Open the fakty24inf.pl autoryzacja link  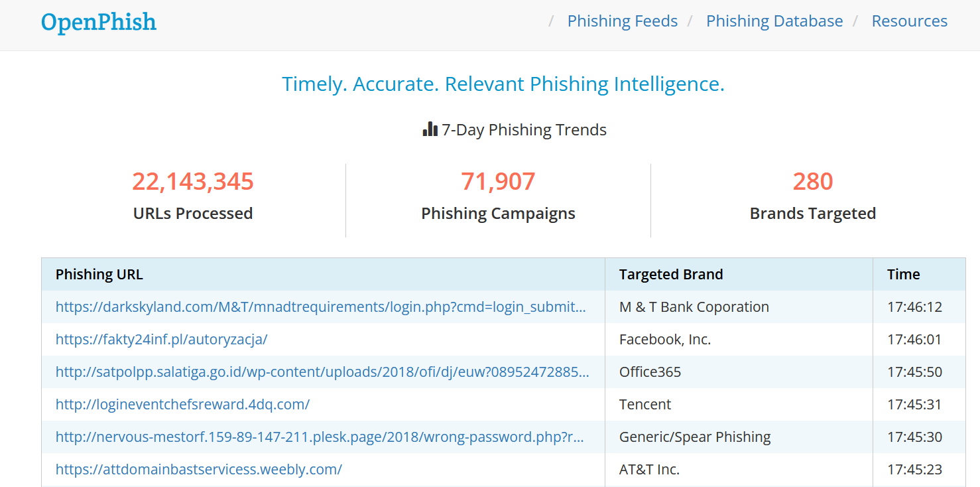(161, 339)
